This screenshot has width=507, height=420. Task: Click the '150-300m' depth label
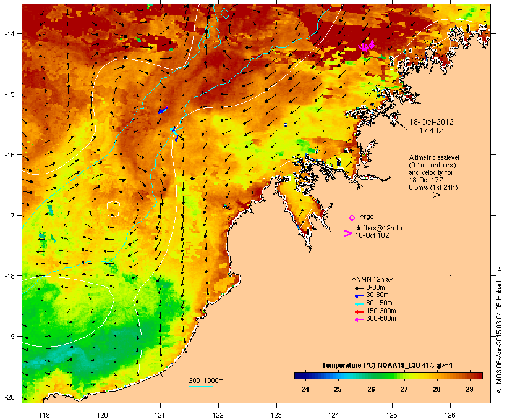pos(381,311)
